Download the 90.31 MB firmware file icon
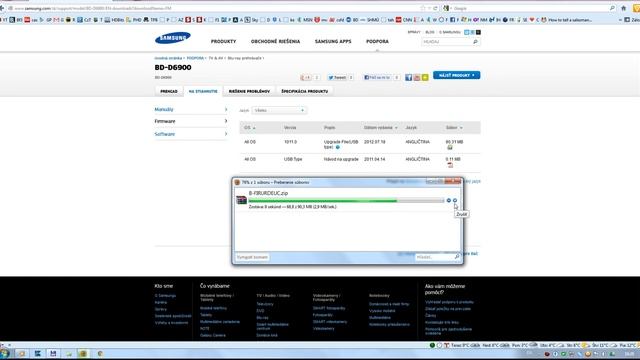Image resolution: width=640 pixels, height=360 pixels. point(450,147)
